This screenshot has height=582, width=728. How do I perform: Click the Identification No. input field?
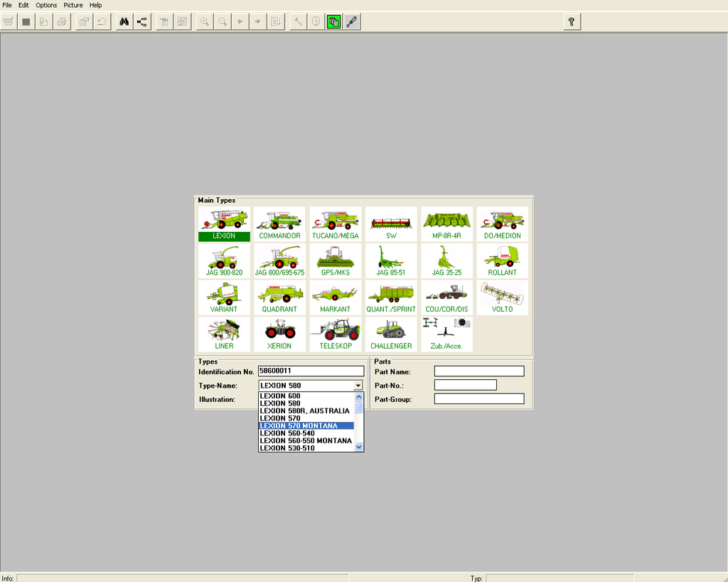pos(311,371)
